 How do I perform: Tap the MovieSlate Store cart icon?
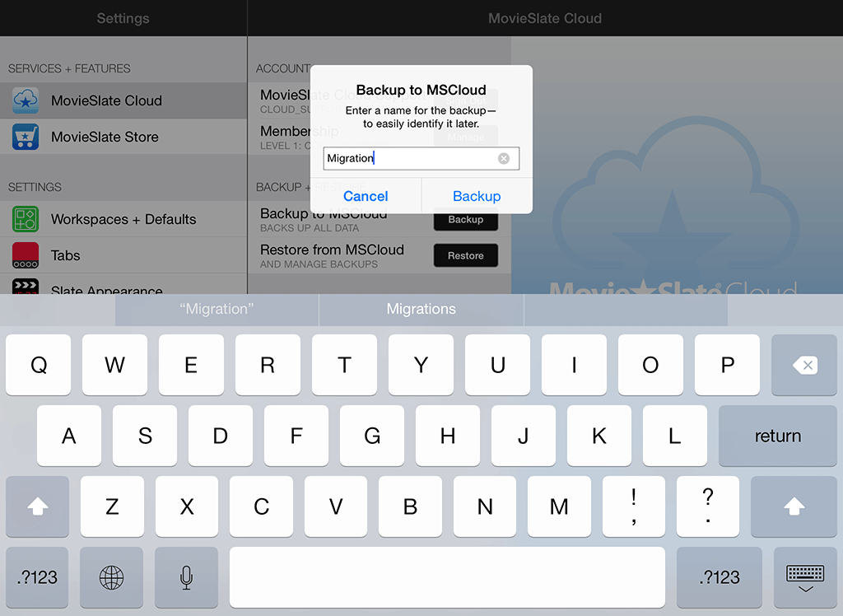(26, 137)
